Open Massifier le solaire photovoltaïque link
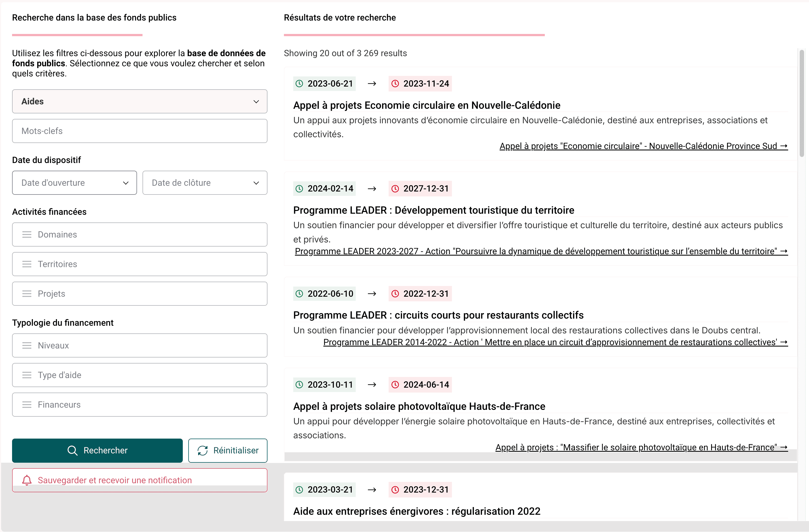The width and height of the screenshot is (809, 532). tap(642, 447)
